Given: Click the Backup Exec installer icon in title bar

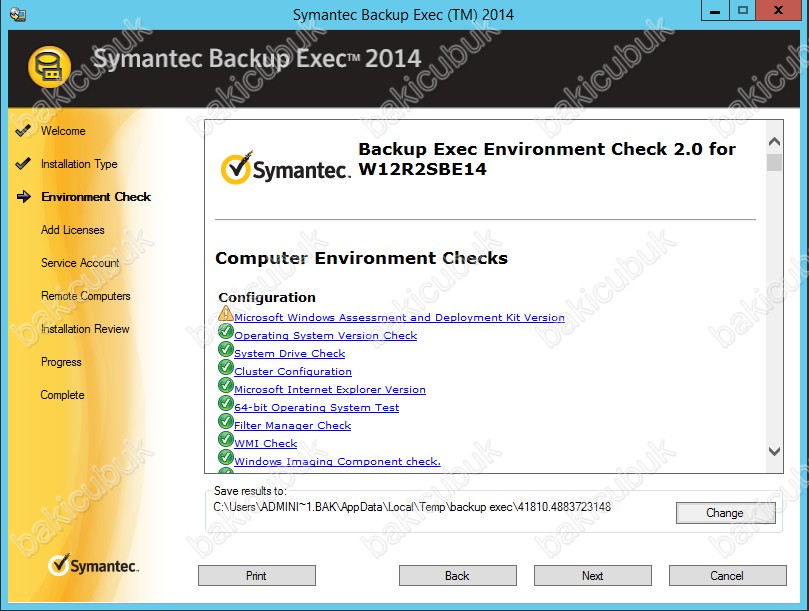Looking at the screenshot, I should click(x=16, y=14).
